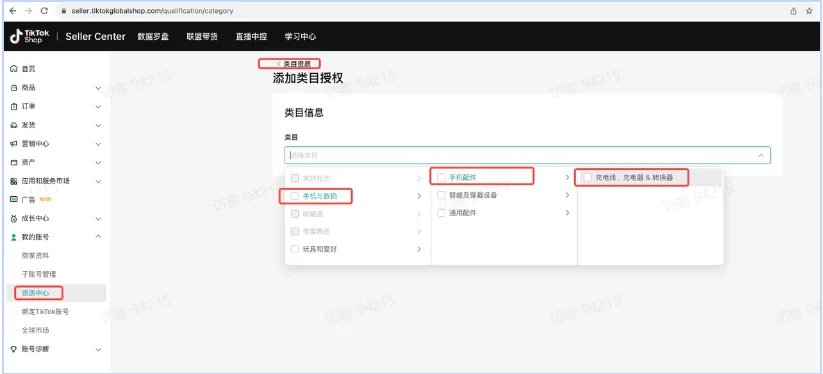Viewport: 823px width, 374px height.
Task: Expand the 应用和服务市场 section chevron
Action: pyautogui.click(x=98, y=181)
